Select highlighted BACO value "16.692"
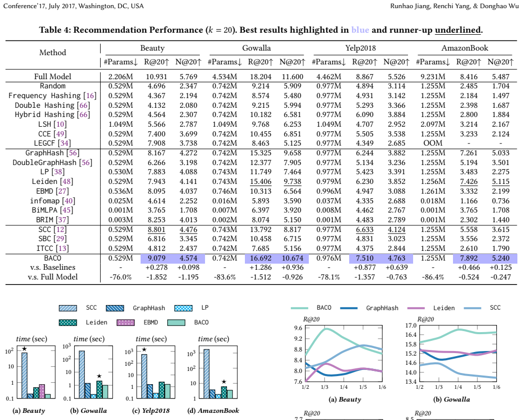 pyautogui.click(x=261, y=258)
